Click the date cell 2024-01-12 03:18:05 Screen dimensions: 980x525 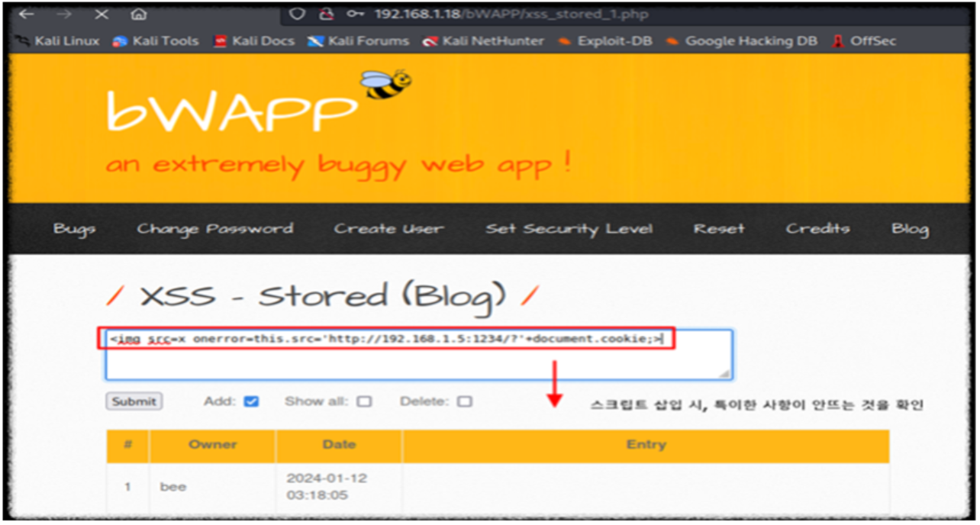327,486
